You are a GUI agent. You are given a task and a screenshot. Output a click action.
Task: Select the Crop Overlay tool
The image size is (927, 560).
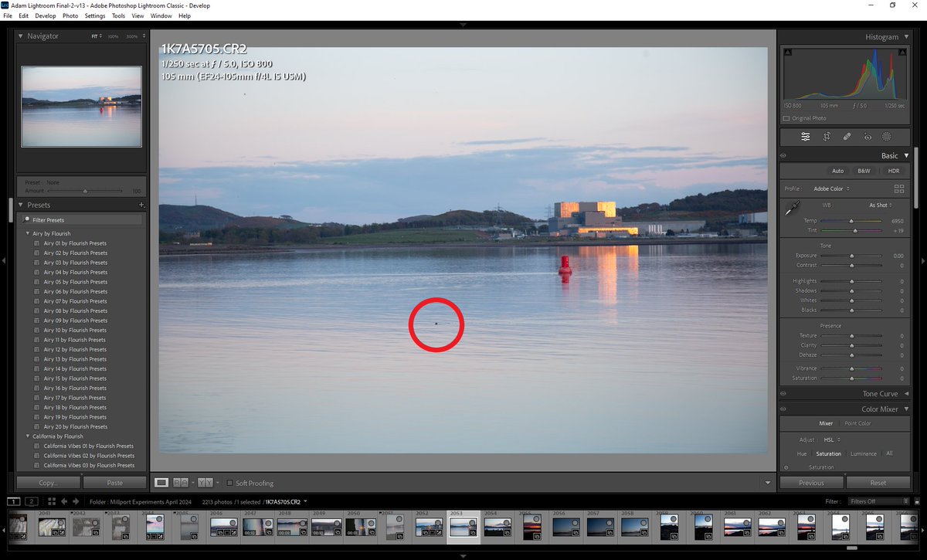click(827, 137)
